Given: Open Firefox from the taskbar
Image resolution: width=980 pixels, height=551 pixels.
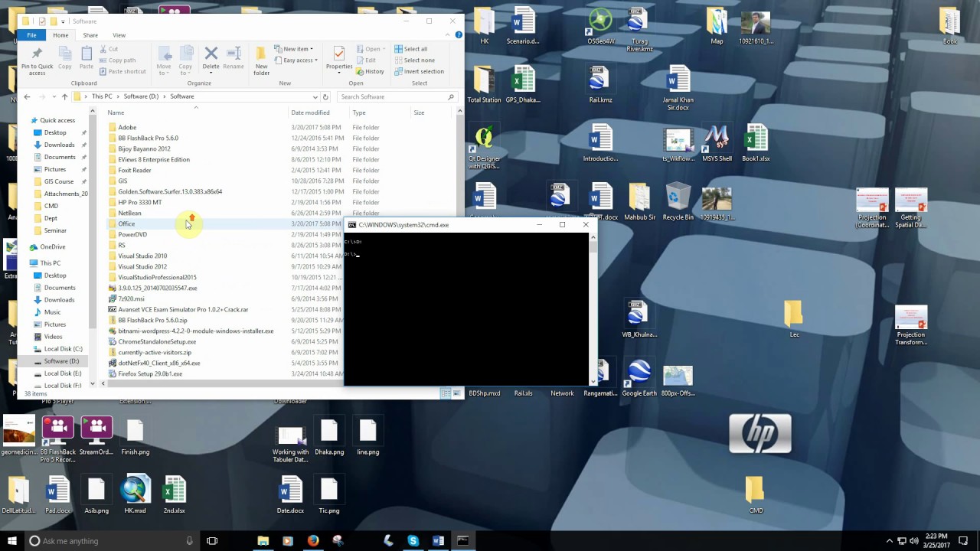Looking at the screenshot, I should pyautogui.click(x=312, y=540).
